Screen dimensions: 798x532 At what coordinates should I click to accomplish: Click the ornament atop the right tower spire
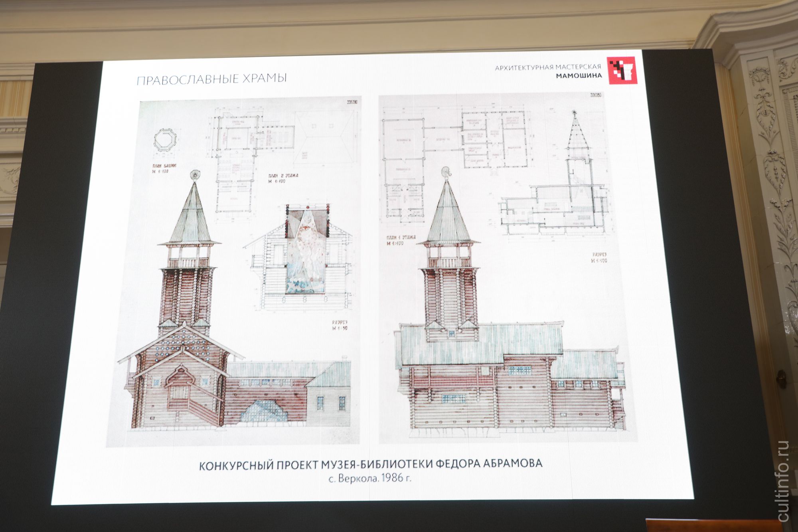coord(447,172)
